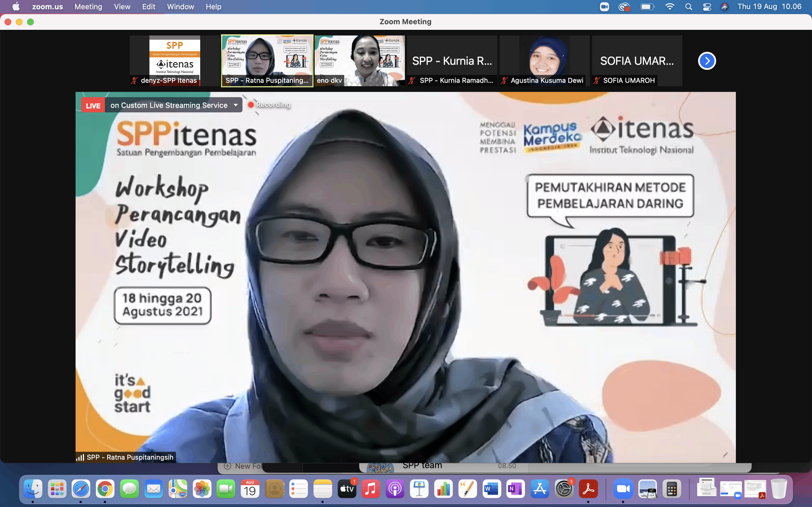Image resolution: width=812 pixels, height=507 pixels.
Task: Open the Zoom app in the dock
Action: coord(623,489)
